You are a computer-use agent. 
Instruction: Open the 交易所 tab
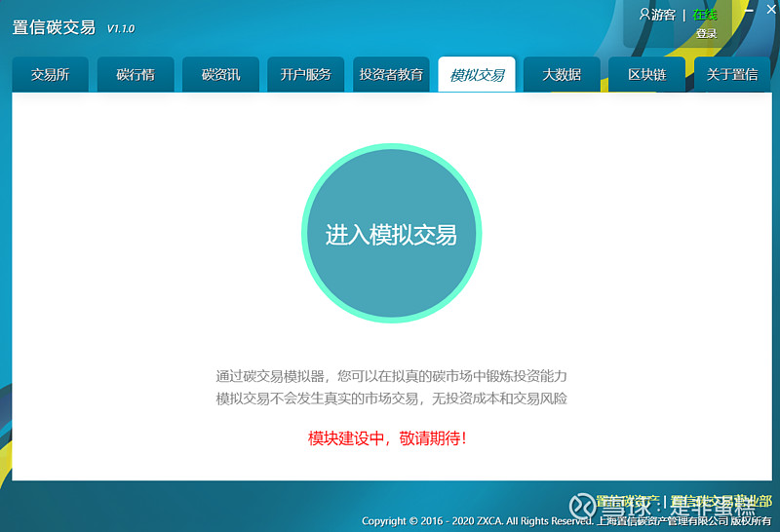(x=51, y=75)
